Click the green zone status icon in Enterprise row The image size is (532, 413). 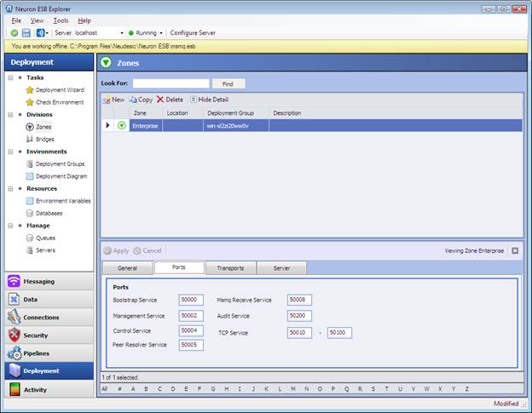121,126
